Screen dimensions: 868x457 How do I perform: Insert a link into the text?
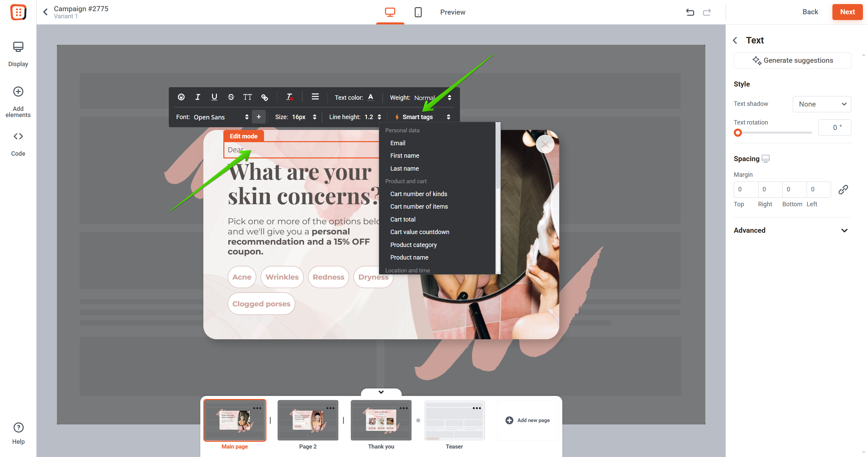(x=264, y=97)
